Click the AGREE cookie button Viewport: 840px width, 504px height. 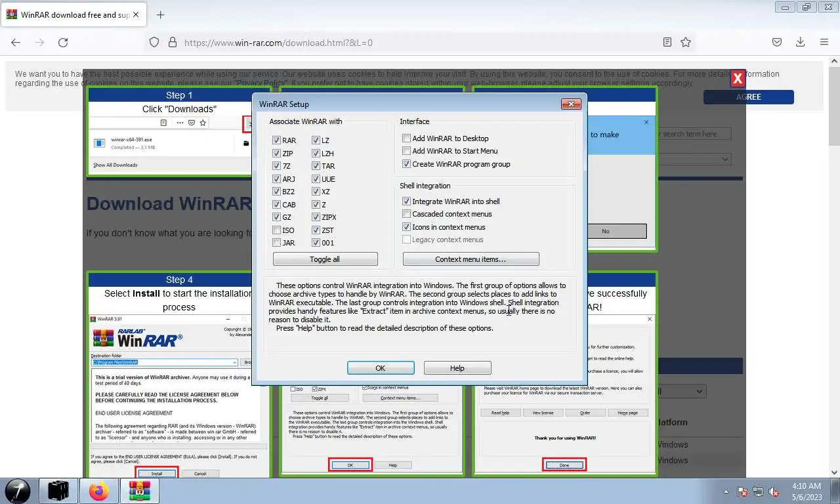pyautogui.click(x=749, y=96)
